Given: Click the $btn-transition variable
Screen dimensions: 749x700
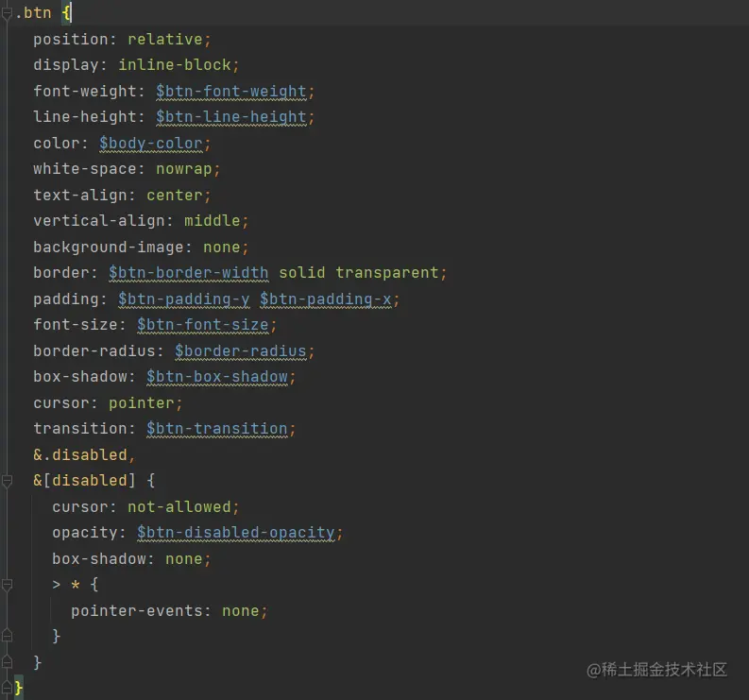Looking at the screenshot, I should [x=216, y=429].
